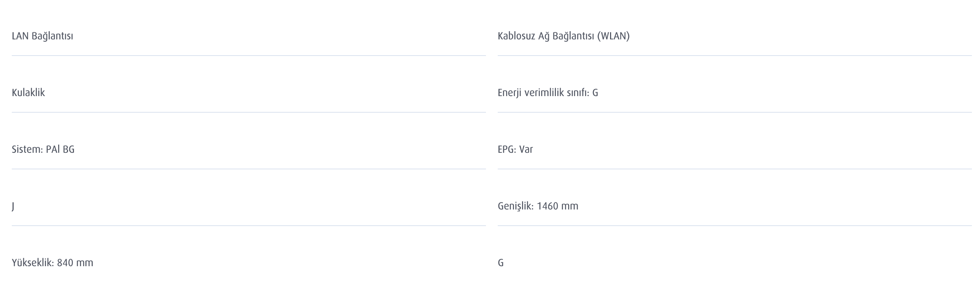
Task: Click the 840 mm height value
Action: point(75,263)
